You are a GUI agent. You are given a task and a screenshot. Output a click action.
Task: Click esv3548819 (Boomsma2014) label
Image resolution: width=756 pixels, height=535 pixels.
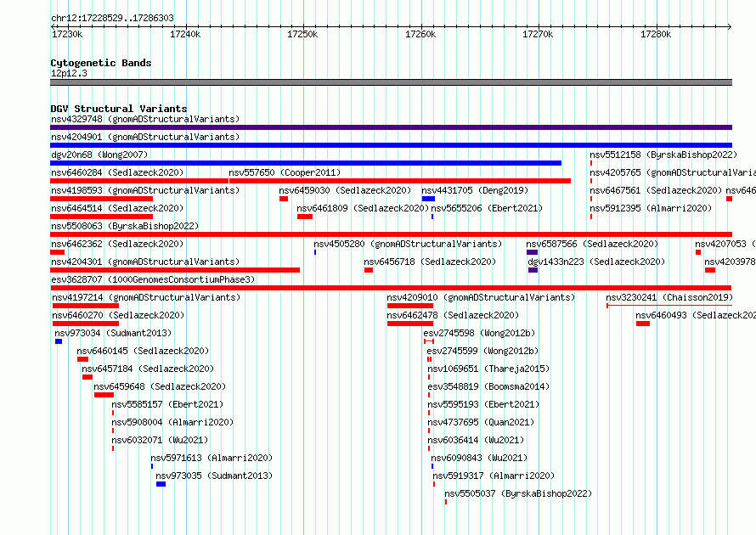[488, 386]
